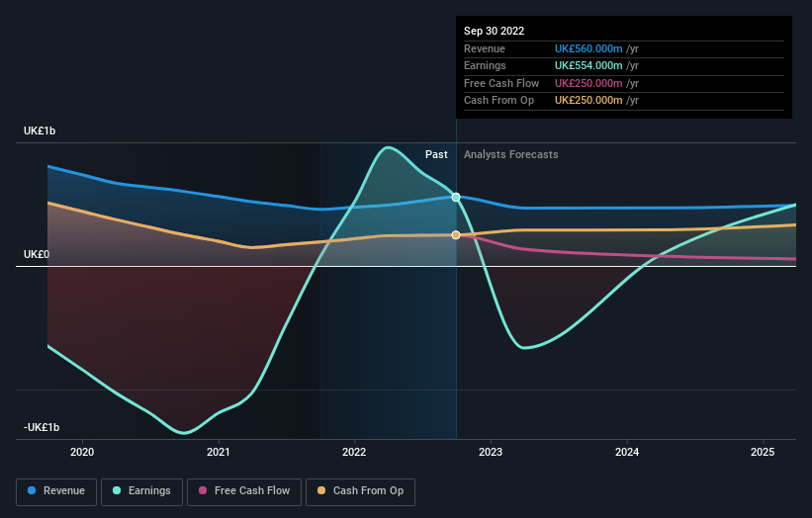Click the Revenue row label in tooltip
This screenshot has height=518, width=812.
point(485,48)
